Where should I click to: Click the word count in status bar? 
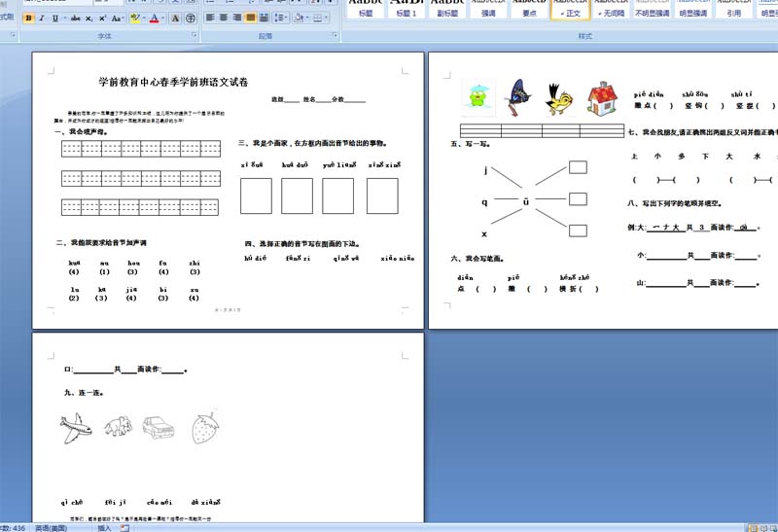pos(13,528)
